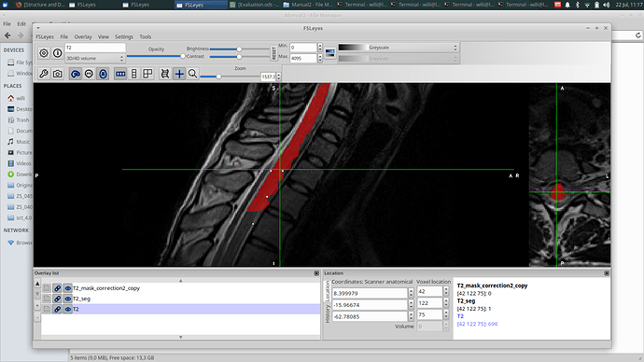
Task: Step voxel location 75 spinner
Action: [x=446, y=314]
